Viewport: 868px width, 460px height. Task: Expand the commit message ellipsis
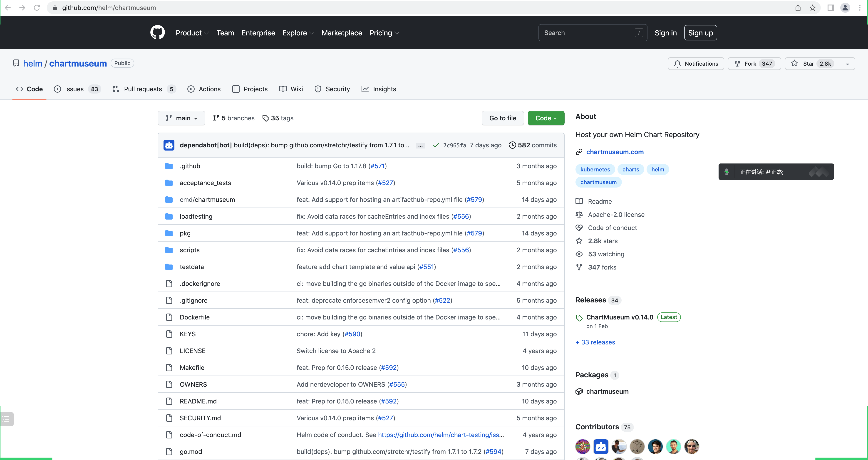click(420, 146)
